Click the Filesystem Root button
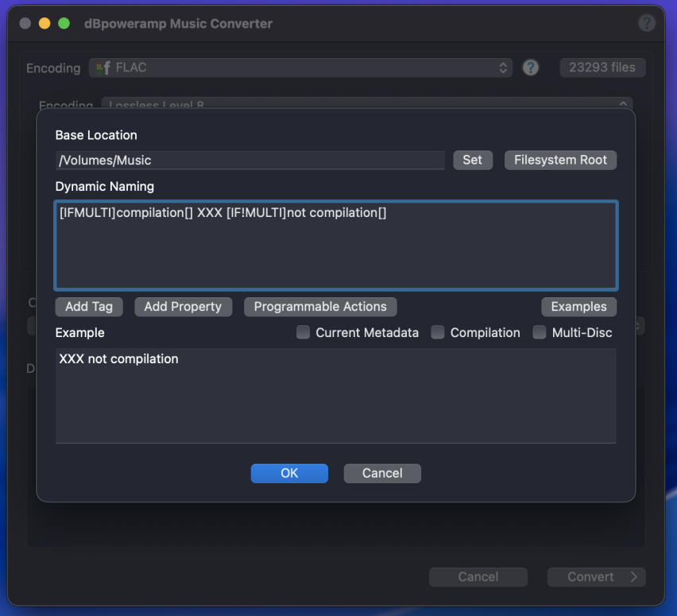This screenshot has width=677, height=616. pos(560,161)
